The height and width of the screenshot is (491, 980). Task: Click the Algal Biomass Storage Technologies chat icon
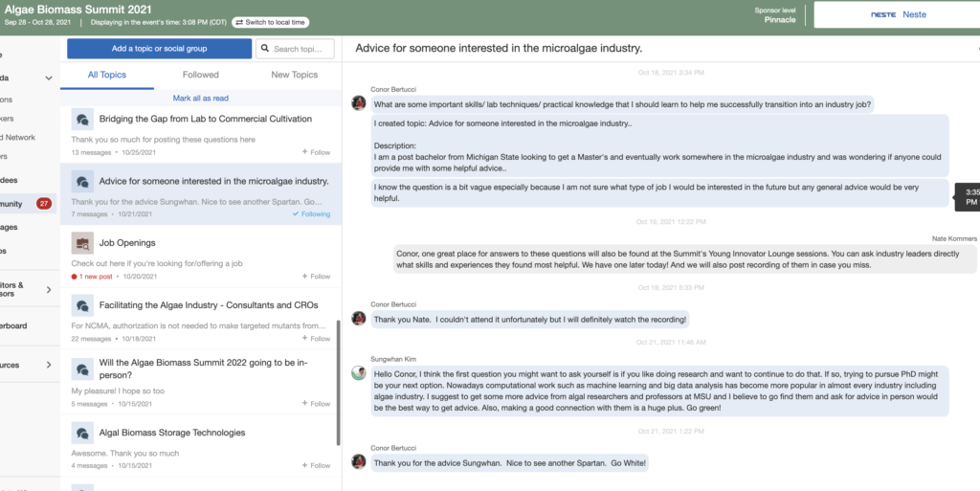point(82,433)
